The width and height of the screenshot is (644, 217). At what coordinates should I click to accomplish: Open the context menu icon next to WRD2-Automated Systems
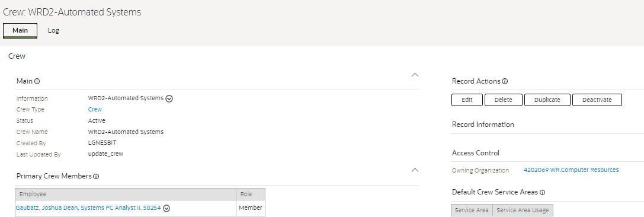[169, 98]
